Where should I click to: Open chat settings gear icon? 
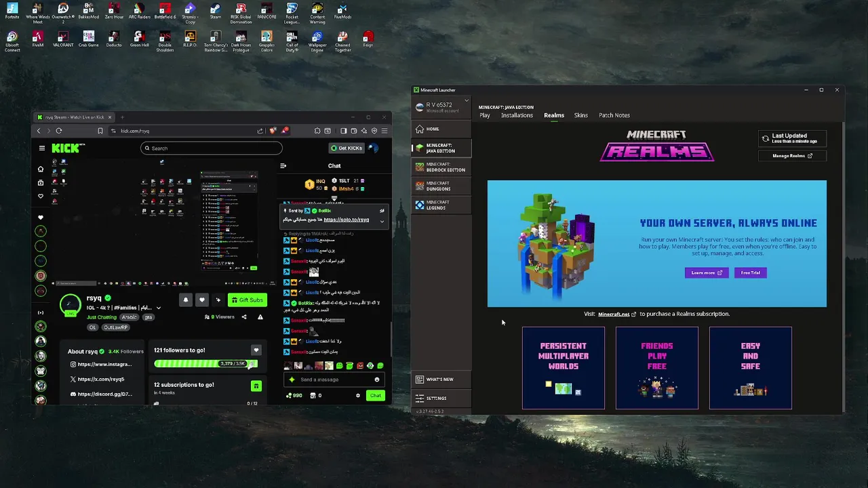pyautogui.click(x=358, y=395)
